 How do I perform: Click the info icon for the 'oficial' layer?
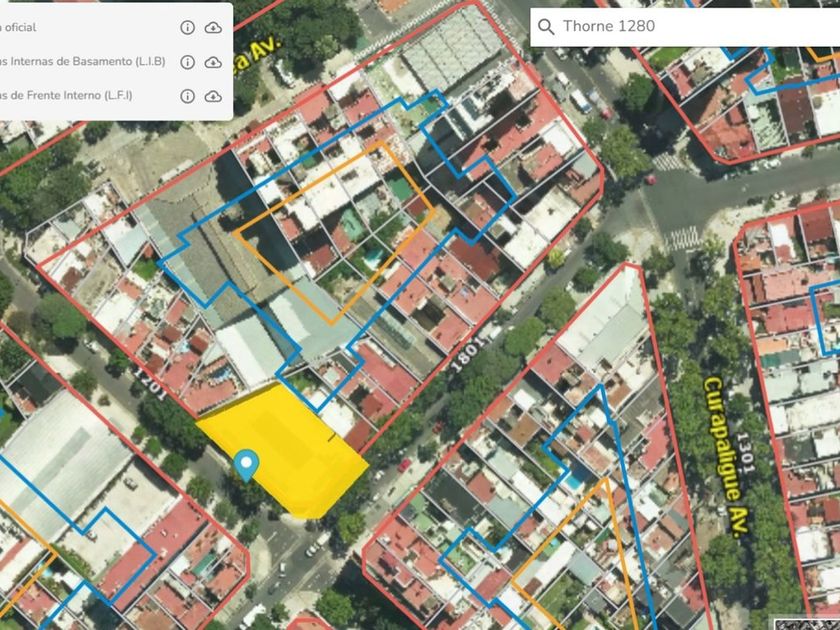point(187,28)
